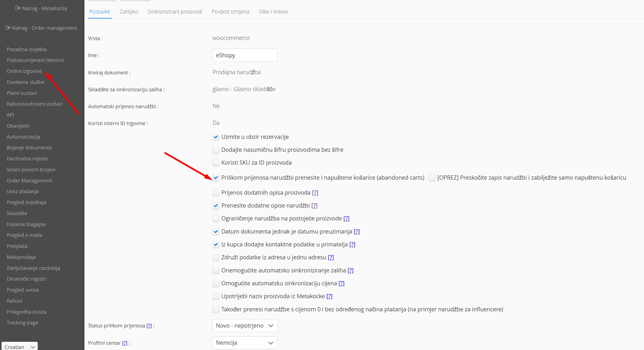
Task: Click the Natrag - Order management exit icon
Action: coord(8,28)
